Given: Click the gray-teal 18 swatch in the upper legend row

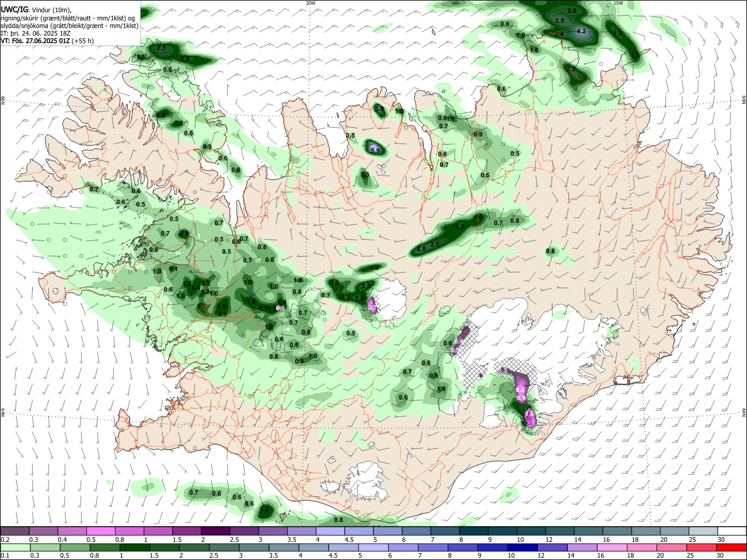Looking at the screenshot, I should (645, 531).
